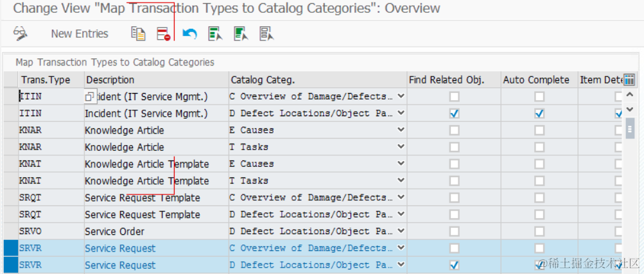The width and height of the screenshot is (644, 274).
Task: Click the New Entries button
Action: tap(80, 34)
